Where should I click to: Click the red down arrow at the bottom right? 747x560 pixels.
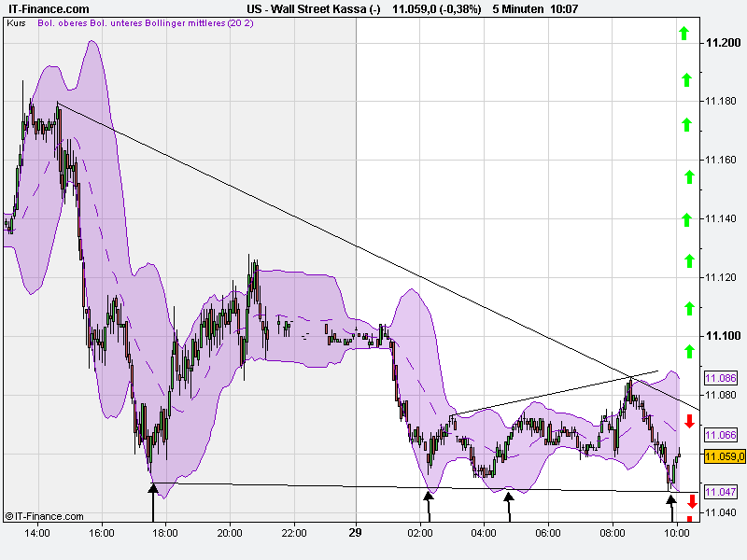(690, 500)
